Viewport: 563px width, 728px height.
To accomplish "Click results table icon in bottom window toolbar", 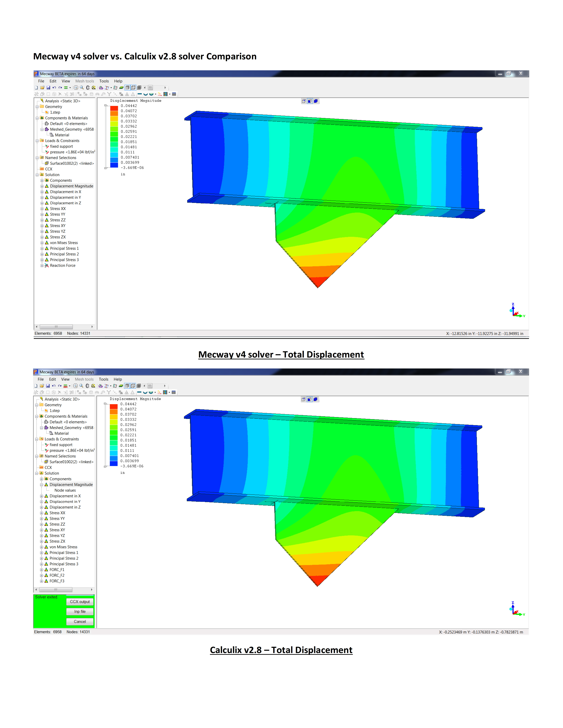I will pos(173,392).
